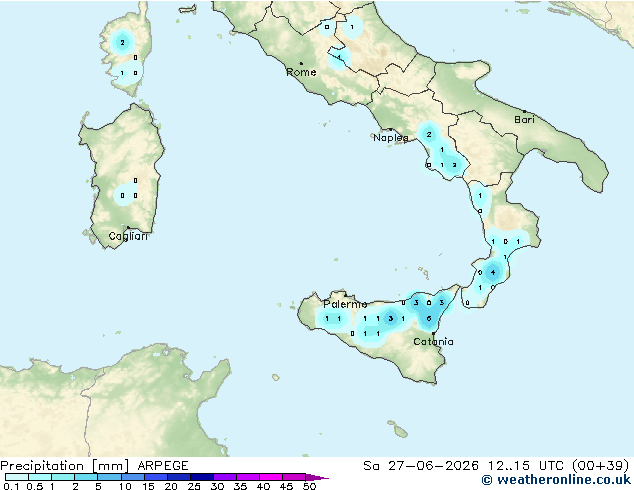Click the Bari city label

524,120
